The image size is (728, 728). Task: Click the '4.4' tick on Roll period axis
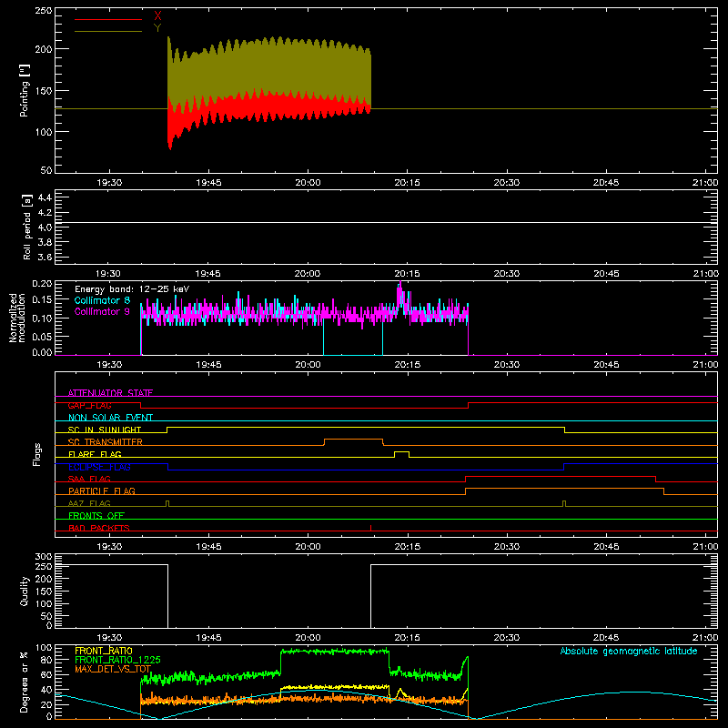pos(45,197)
